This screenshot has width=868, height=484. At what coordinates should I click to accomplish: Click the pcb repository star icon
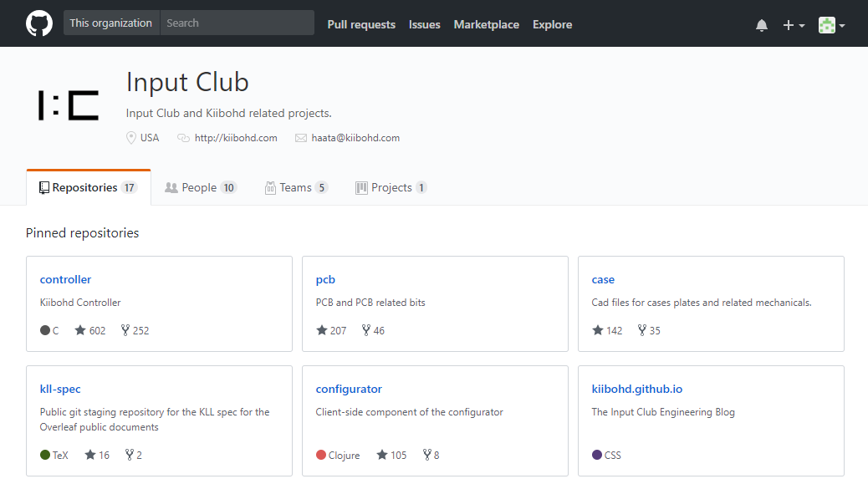tap(322, 330)
